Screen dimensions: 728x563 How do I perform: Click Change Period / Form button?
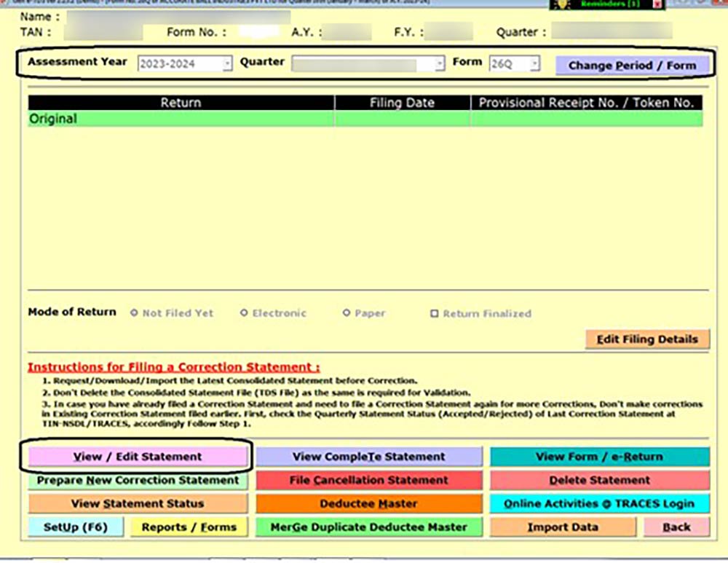click(632, 65)
